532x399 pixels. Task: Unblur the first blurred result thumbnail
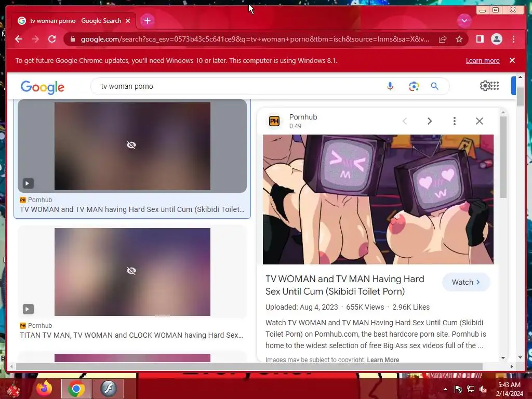pyautogui.click(x=131, y=145)
